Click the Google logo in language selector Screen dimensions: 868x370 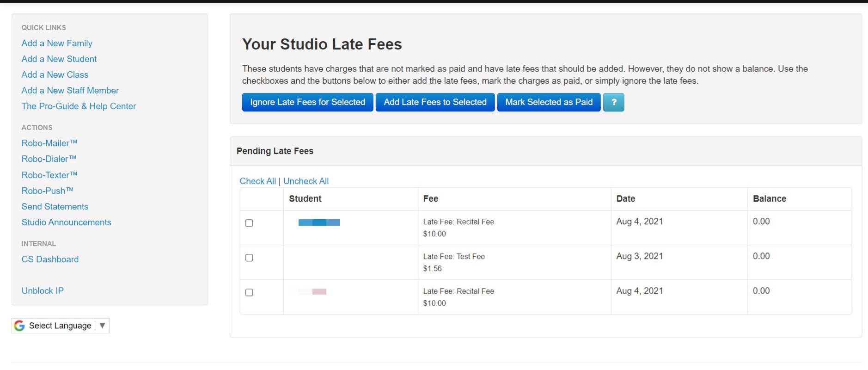coord(19,326)
